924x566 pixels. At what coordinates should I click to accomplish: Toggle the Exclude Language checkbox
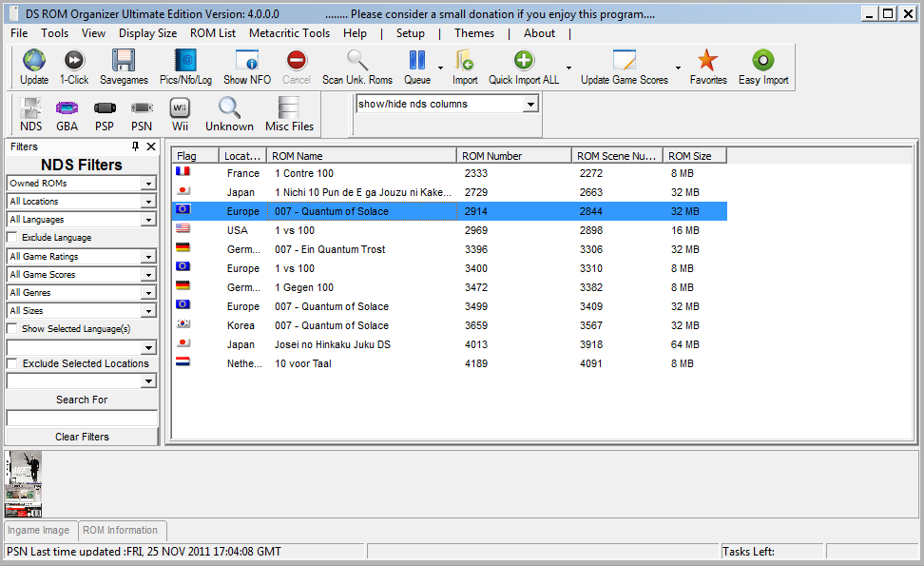coord(11,238)
